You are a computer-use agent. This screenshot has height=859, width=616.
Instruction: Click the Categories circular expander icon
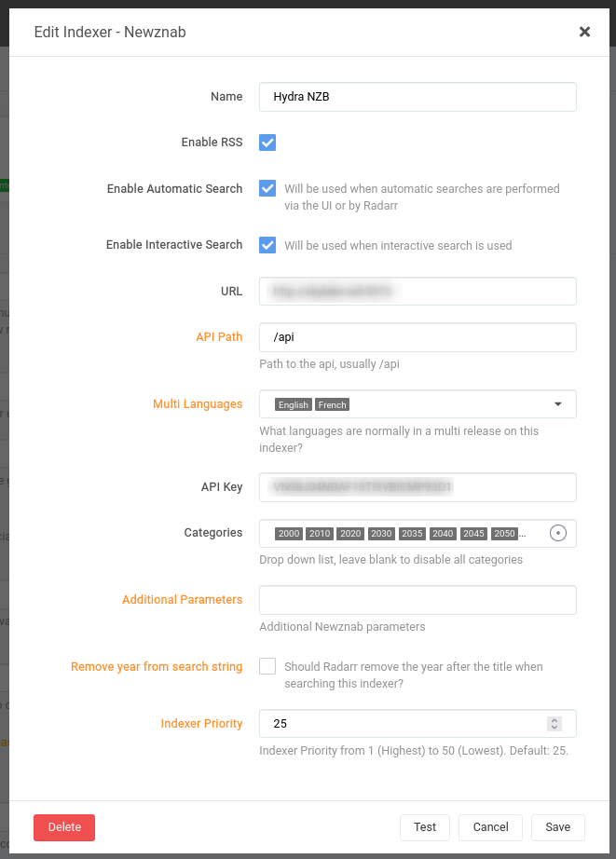[x=557, y=532]
